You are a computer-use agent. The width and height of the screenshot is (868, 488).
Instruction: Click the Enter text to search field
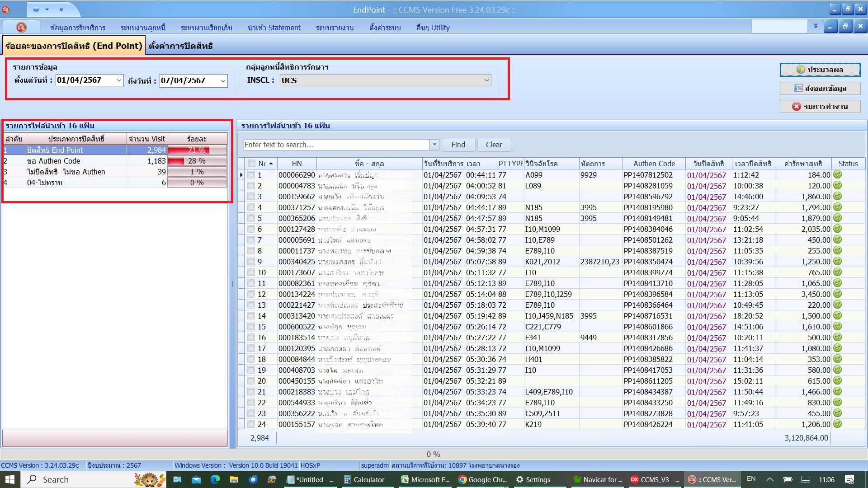336,145
